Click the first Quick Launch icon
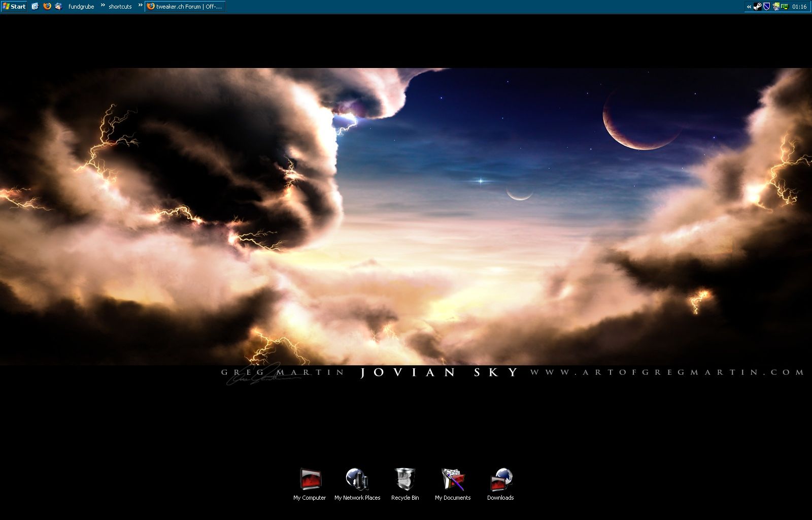 (x=35, y=7)
